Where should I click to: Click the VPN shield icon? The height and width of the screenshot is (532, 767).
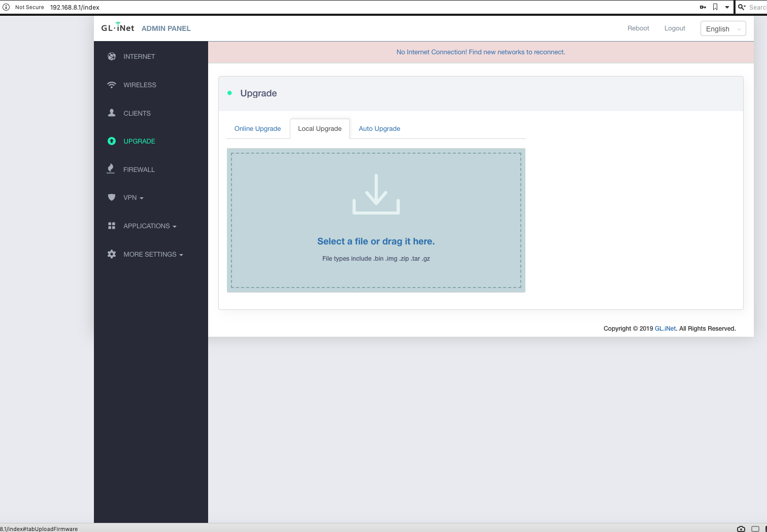click(112, 197)
